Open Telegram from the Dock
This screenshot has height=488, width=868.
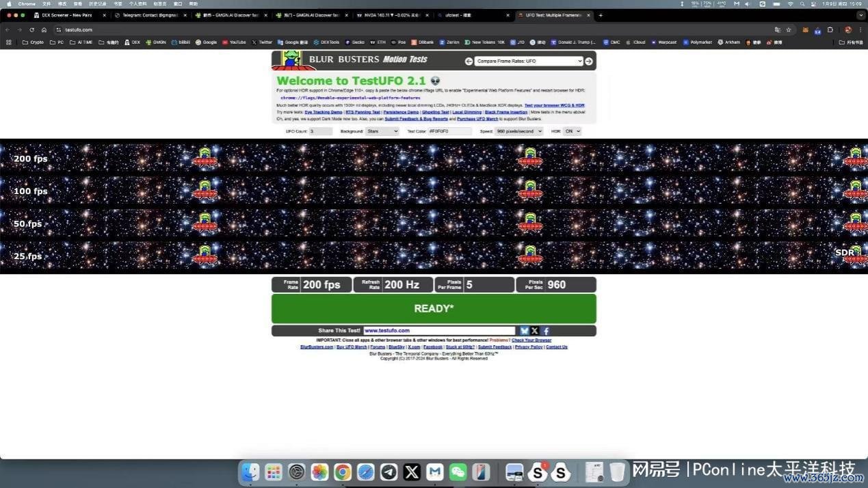[389, 472]
